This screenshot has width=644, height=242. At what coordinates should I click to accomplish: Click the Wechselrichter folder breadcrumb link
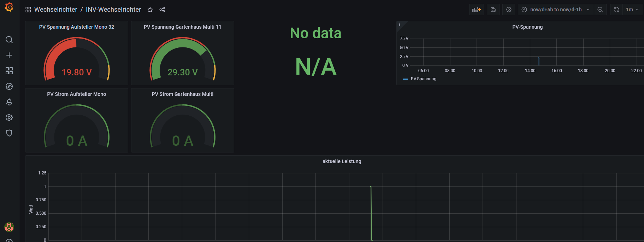pos(55,10)
